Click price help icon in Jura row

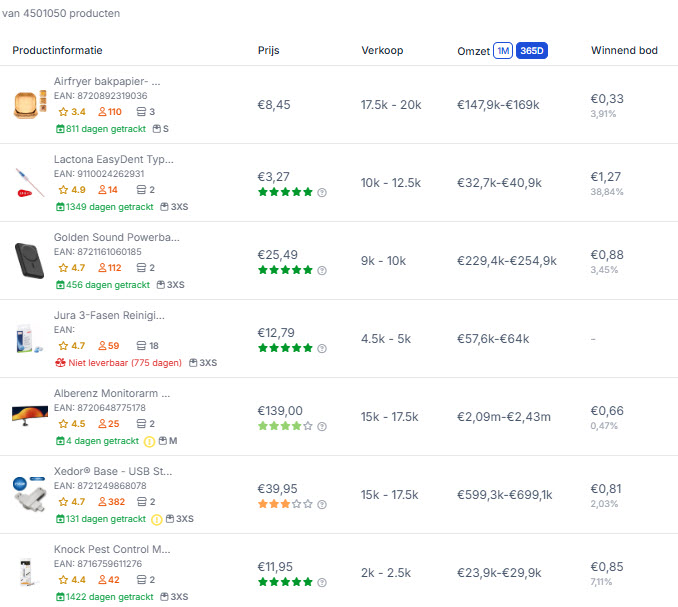coord(322,348)
